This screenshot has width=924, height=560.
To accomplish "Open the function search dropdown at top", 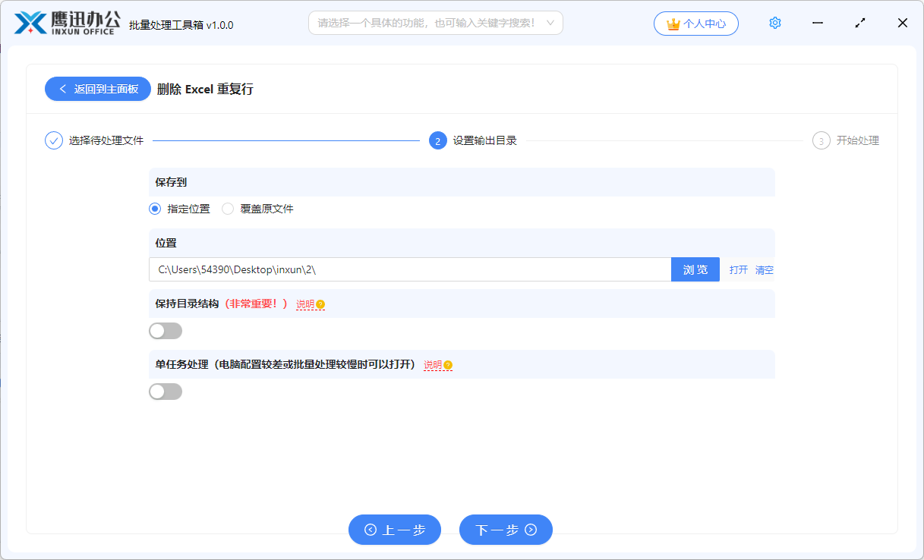I will pos(435,23).
